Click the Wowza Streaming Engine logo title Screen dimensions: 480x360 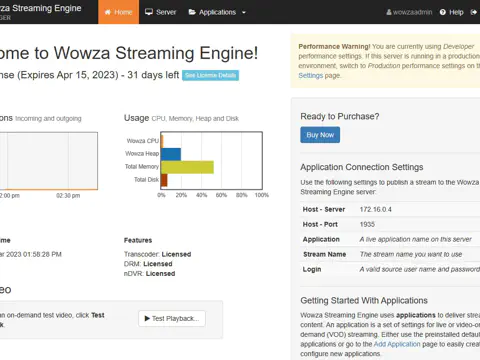(41, 8)
